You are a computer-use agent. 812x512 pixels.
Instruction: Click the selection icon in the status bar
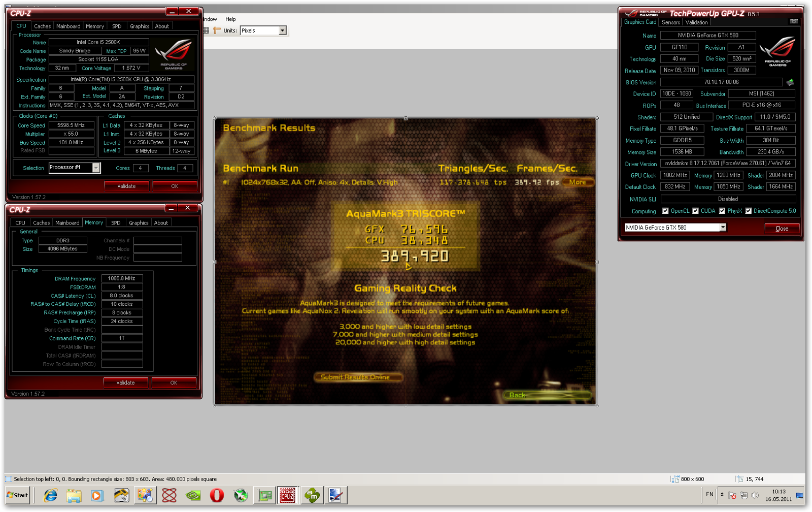tap(8, 479)
